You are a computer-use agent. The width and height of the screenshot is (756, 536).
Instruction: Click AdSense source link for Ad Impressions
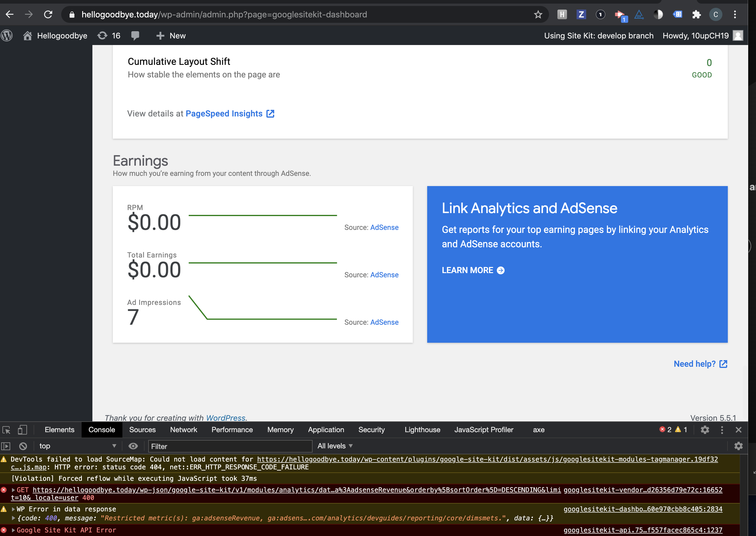click(384, 322)
